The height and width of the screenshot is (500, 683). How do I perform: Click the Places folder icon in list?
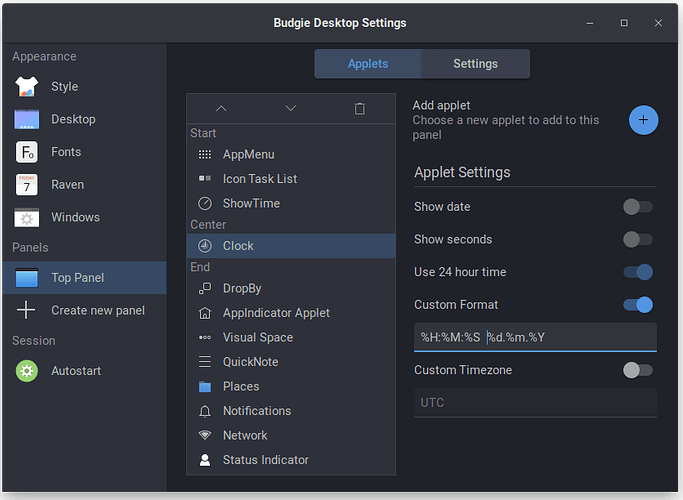[205, 386]
